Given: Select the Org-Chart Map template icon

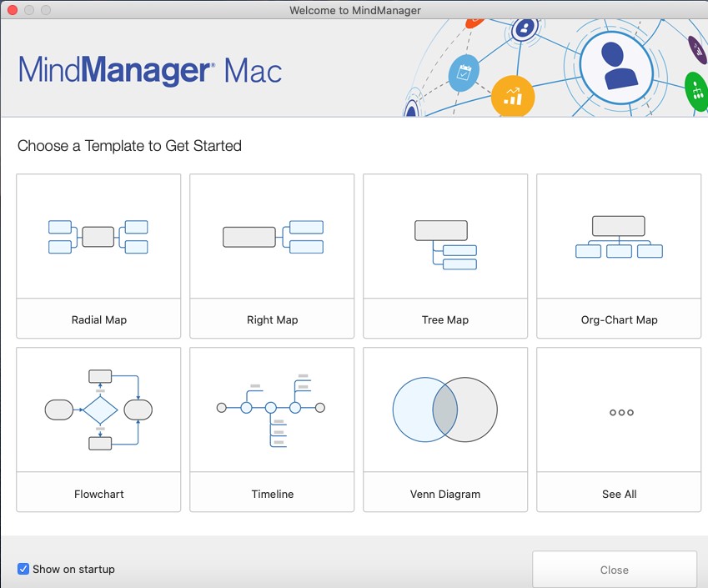Looking at the screenshot, I should point(619,237).
